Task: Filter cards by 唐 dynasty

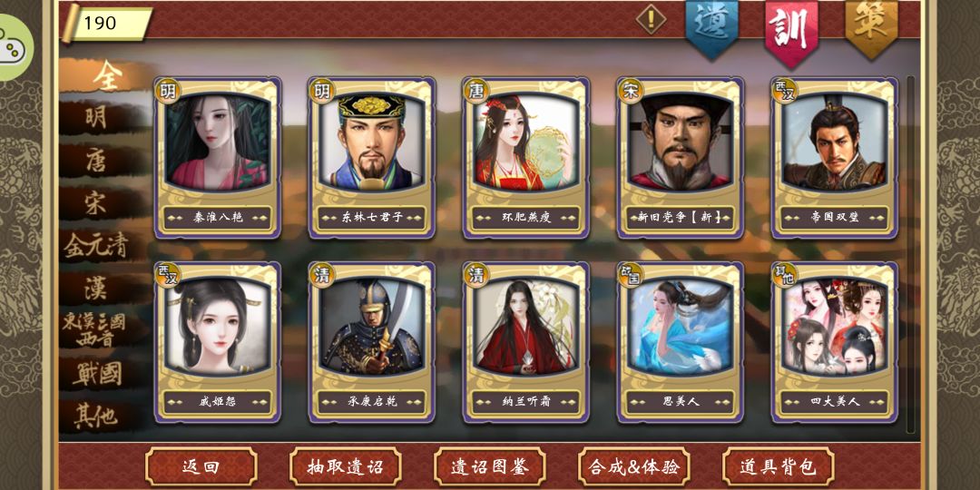Action: (97, 161)
